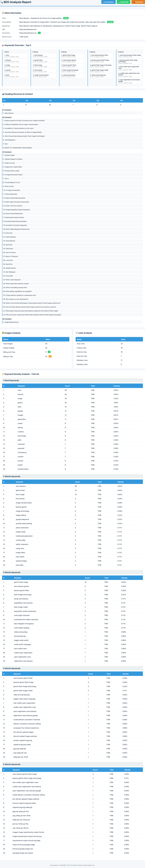The image size is (145, 868).
Task: Click the Images Analysis section icon
Action: pyautogui.click(x=3, y=333)
